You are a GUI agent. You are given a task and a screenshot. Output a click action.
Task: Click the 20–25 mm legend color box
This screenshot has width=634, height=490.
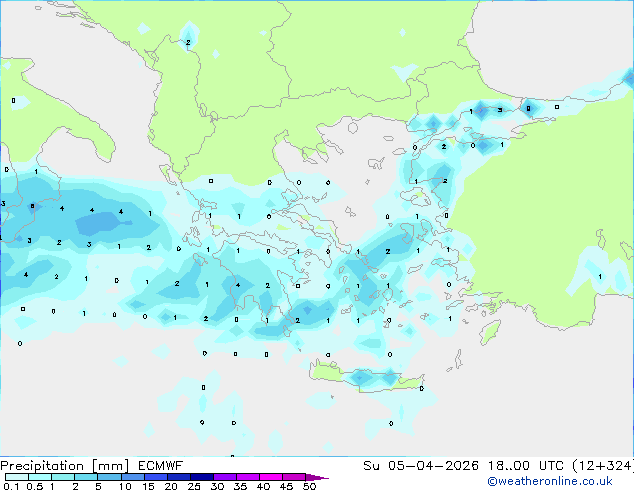(179, 477)
